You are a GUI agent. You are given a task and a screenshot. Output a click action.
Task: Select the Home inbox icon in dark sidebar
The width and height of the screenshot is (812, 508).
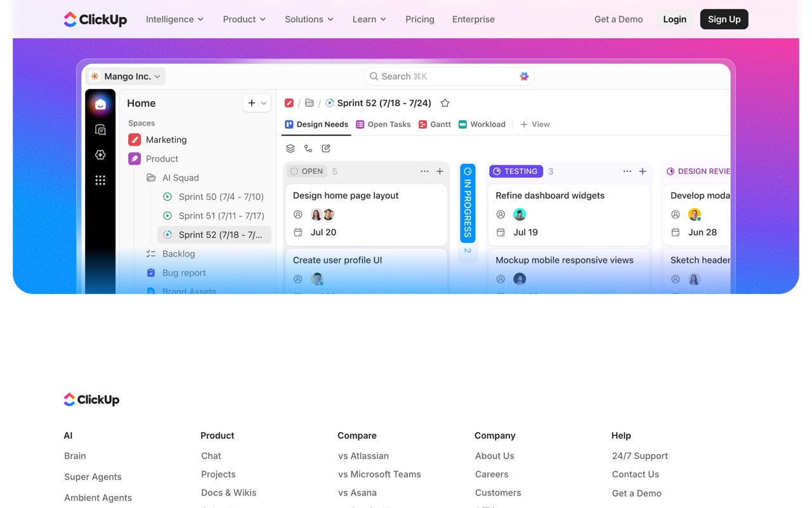pos(100,104)
